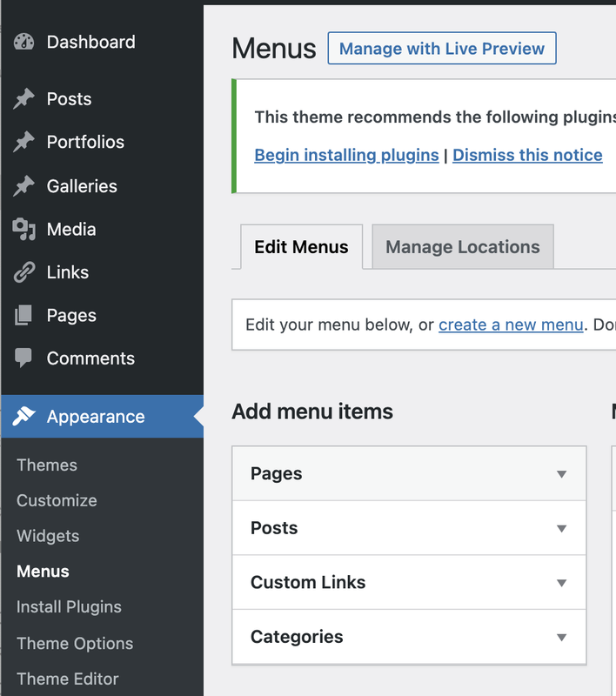
Task: Click the pushpin icon beside Posts
Action: point(23,98)
